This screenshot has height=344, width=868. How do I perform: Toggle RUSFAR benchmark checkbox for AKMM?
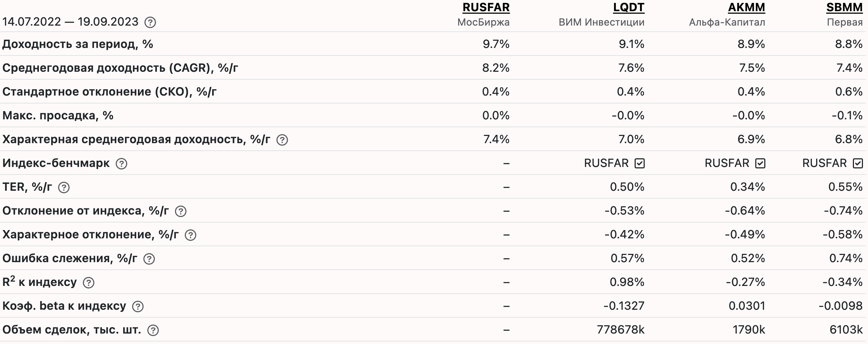pos(760,163)
